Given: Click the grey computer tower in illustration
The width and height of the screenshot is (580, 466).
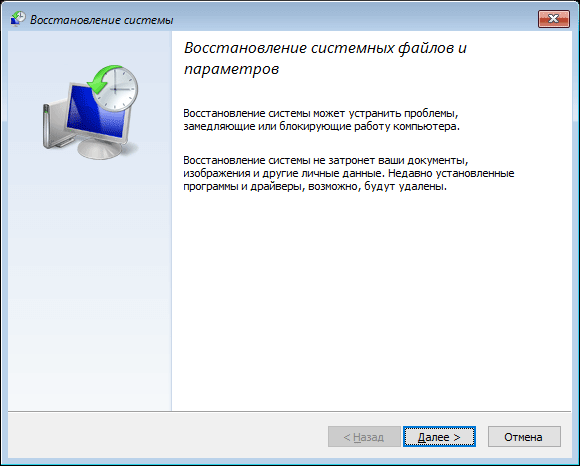Looking at the screenshot, I should [x=54, y=126].
